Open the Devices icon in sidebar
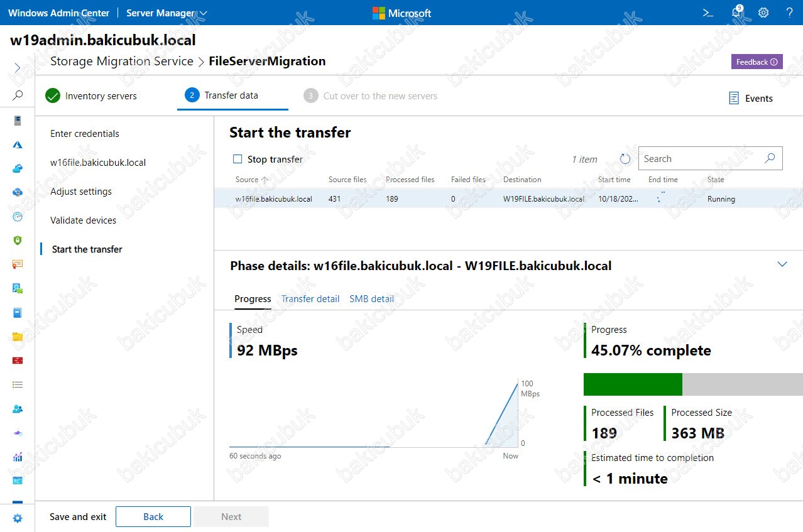The image size is (803, 532). point(18,288)
